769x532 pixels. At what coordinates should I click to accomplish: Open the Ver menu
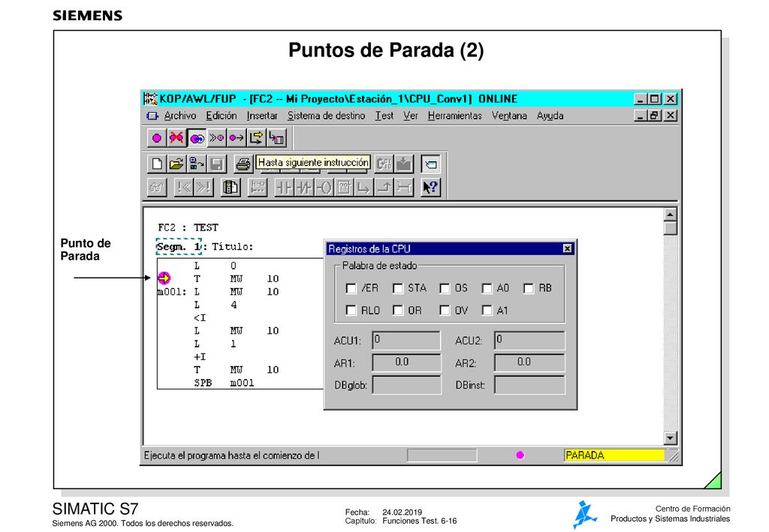(x=411, y=116)
